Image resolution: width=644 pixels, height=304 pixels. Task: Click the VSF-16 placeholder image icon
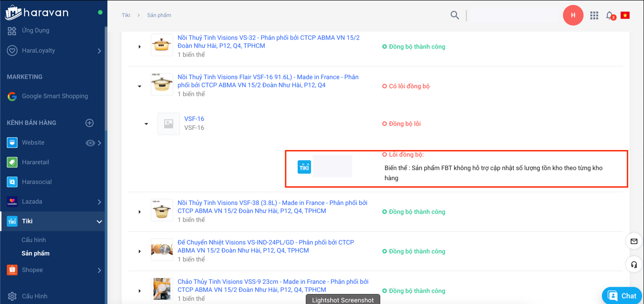point(169,124)
